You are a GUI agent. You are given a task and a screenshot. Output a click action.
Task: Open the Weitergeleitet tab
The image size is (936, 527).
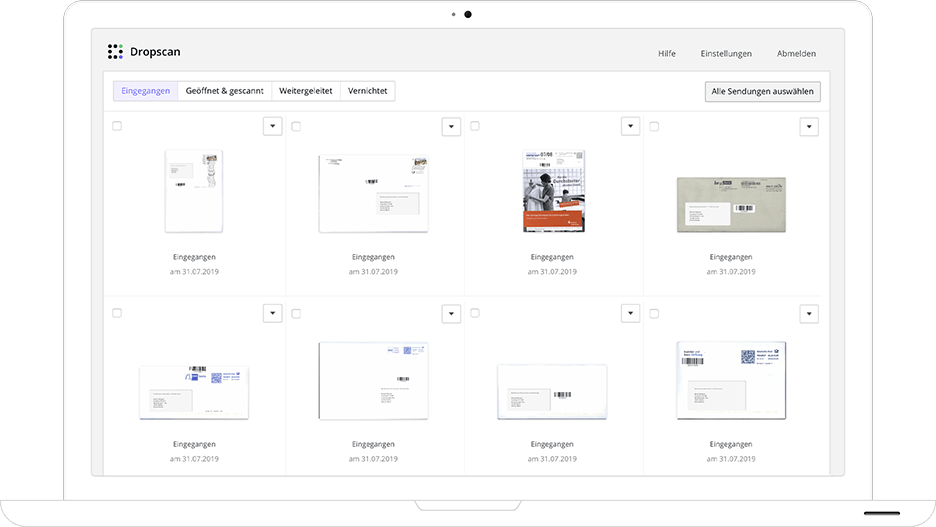(x=306, y=91)
